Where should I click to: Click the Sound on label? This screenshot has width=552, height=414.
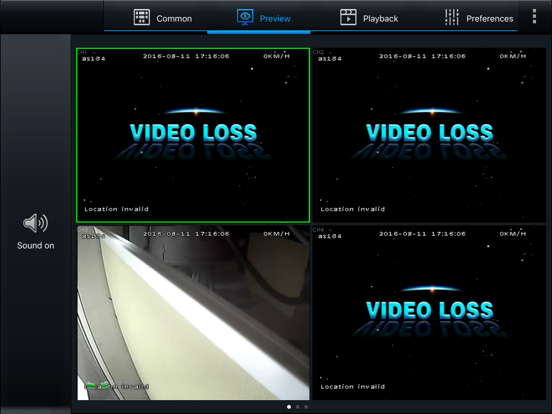tap(36, 246)
